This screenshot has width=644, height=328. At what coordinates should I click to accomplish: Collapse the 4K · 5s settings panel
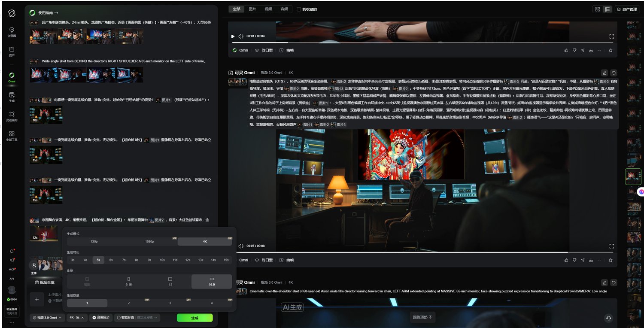point(77,318)
